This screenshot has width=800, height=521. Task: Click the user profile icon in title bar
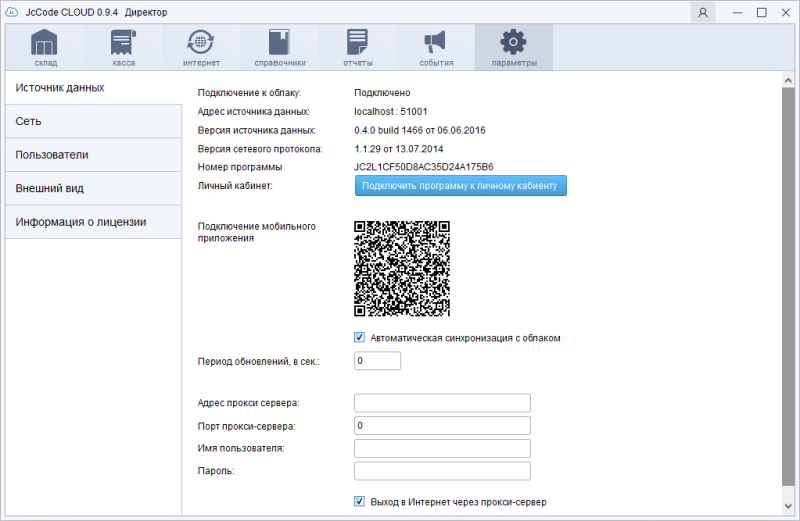point(704,12)
